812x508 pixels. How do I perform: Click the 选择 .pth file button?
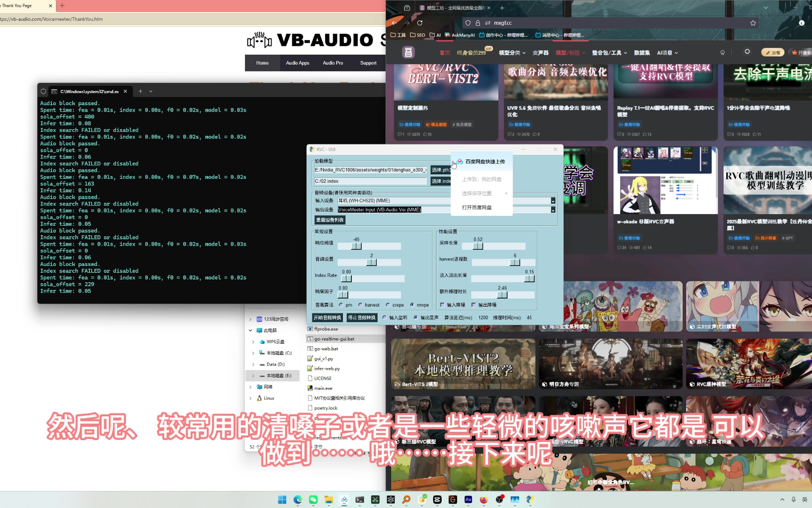pos(441,170)
